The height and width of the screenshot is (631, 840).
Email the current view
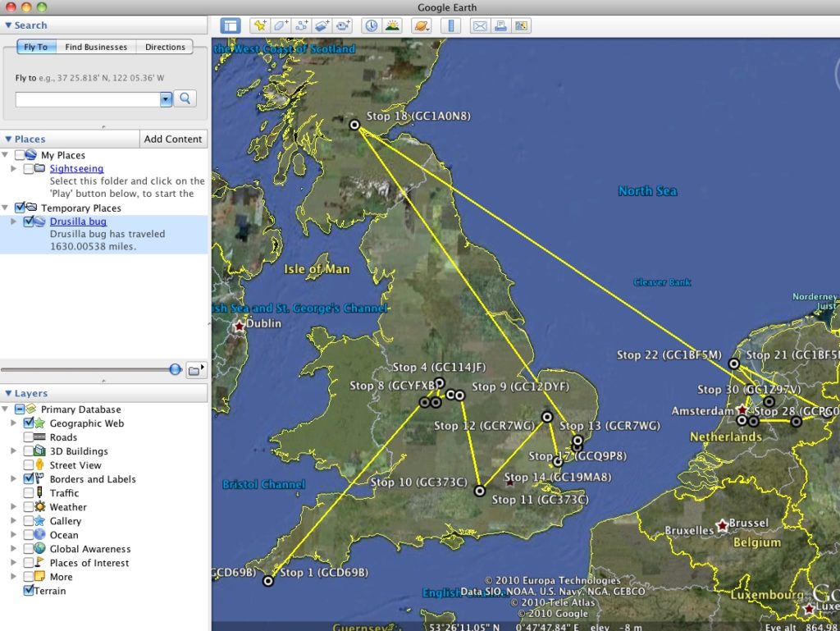(x=480, y=25)
